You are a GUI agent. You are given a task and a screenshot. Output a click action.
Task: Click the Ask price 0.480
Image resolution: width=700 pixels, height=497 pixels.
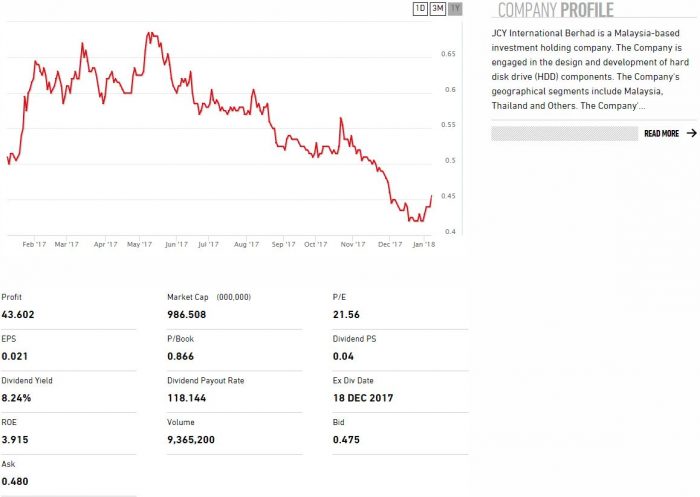[14, 481]
